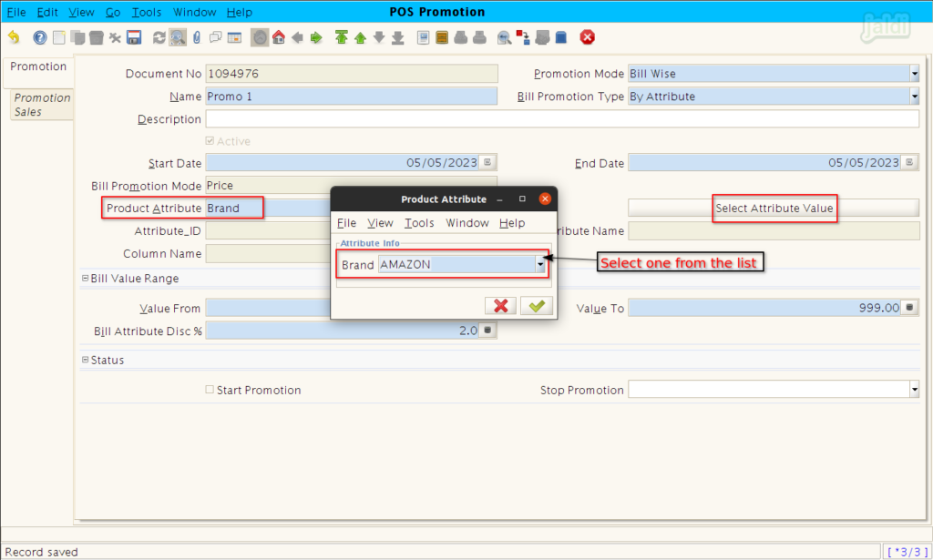Click the Print toolbar icon
This screenshot has height=560, width=933.
coord(479,37)
